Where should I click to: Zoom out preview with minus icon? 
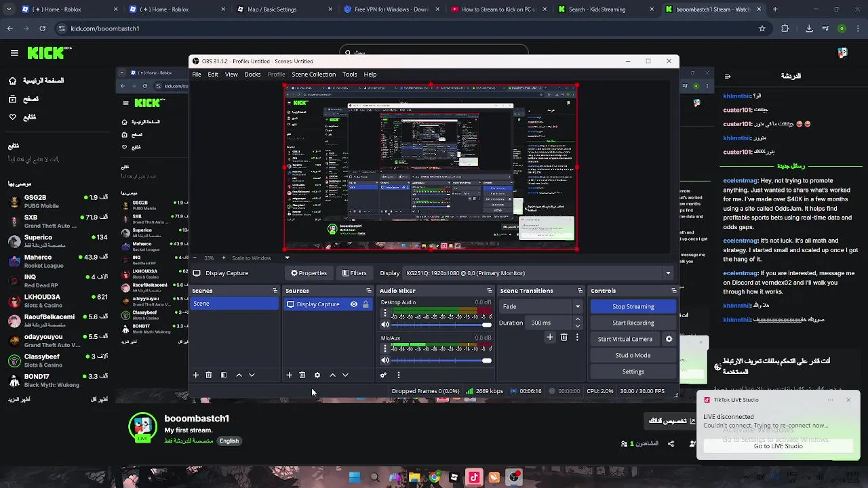(195, 258)
